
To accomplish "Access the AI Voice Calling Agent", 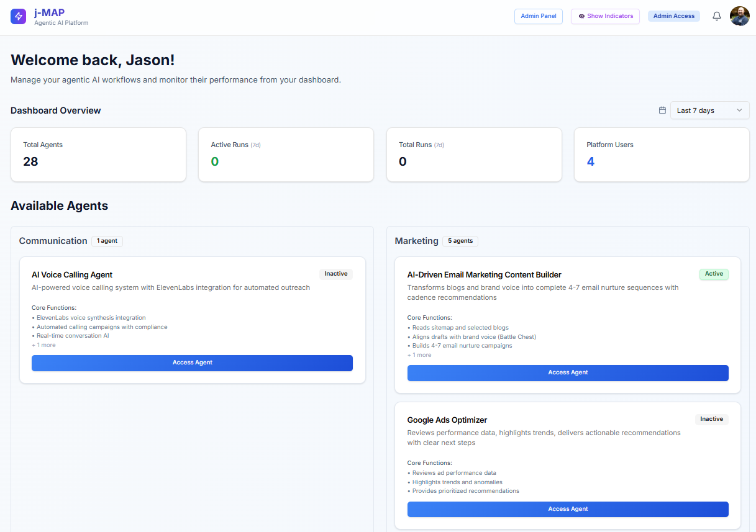I will [192, 363].
